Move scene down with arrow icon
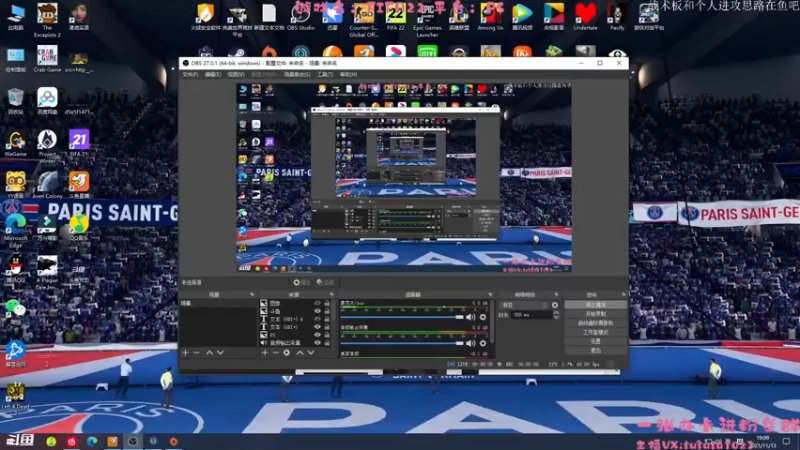Viewport: 800px width, 450px height. pos(220,353)
